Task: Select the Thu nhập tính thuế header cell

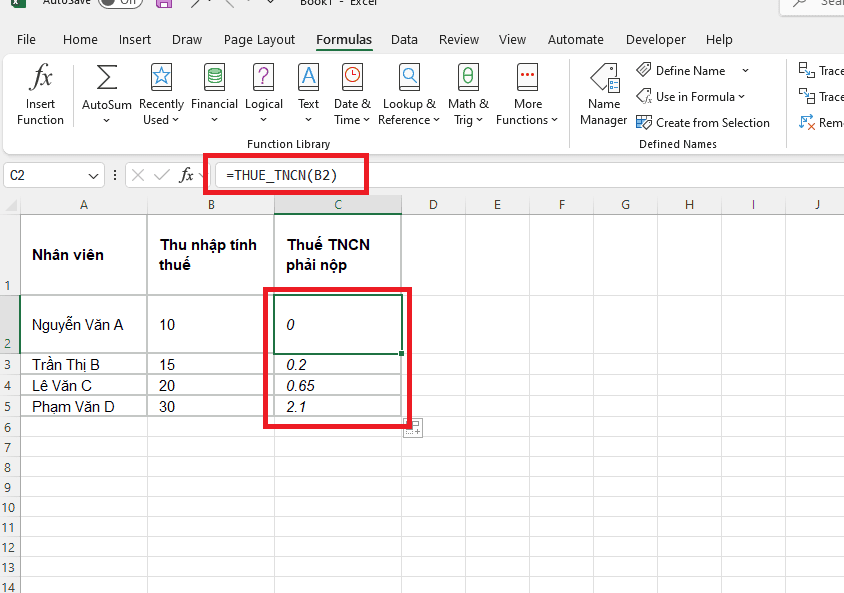Action: (x=210, y=255)
